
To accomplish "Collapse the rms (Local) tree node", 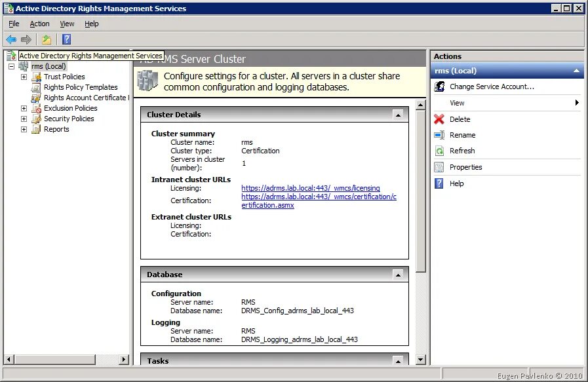I will point(12,66).
